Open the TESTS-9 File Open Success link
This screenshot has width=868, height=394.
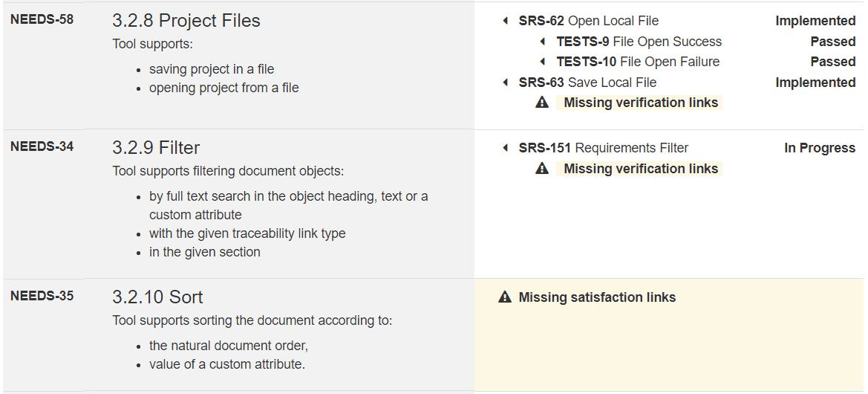(639, 42)
